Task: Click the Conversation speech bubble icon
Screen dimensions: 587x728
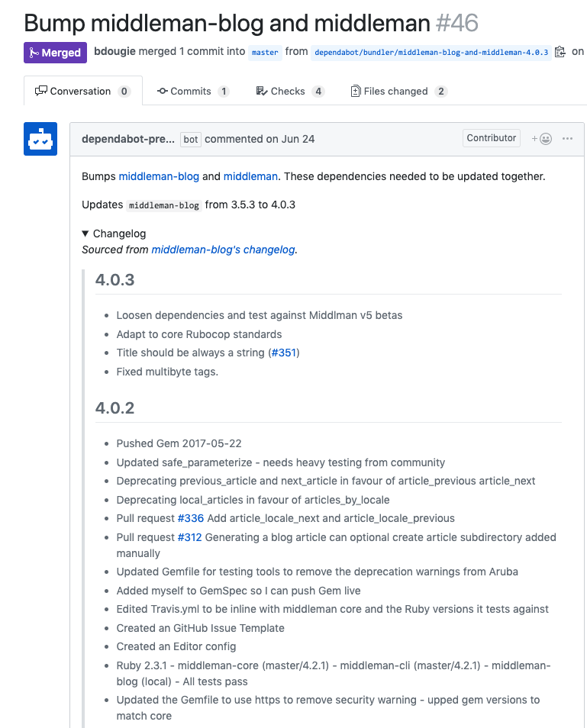Action: coord(41,91)
